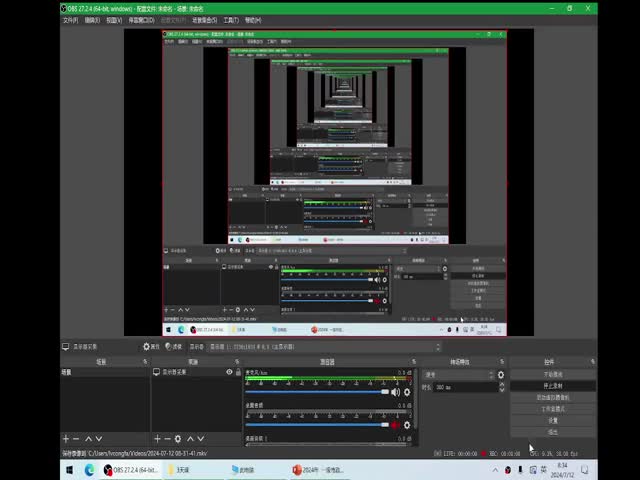Open the 工具(T) menu
The height and width of the screenshot is (480, 640).
[x=230, y=20]
